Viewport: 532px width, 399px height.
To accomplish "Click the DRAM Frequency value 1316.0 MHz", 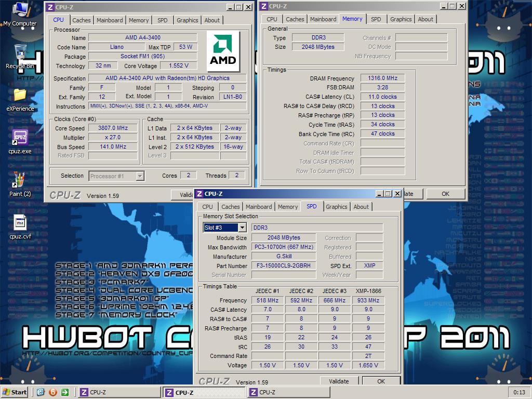I will pyautogui.click(x=382, y=78).
